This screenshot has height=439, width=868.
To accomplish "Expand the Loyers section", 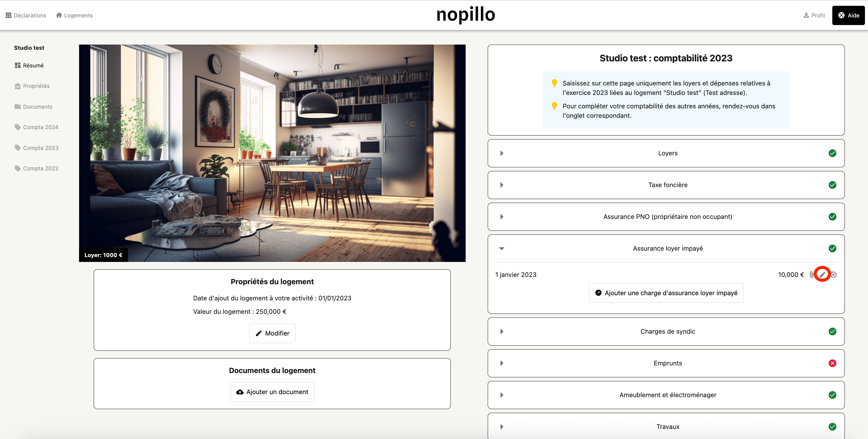I will (x=502, y=153).
